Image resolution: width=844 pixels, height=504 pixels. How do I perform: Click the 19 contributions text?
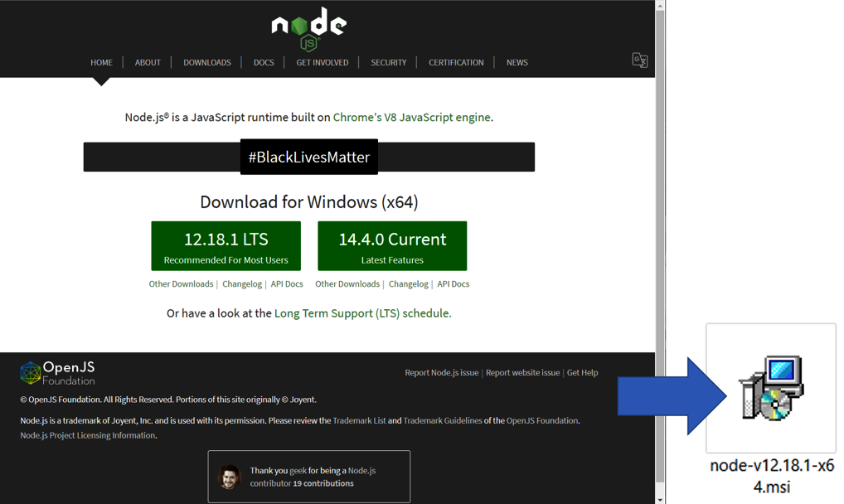tap(323, 483)
